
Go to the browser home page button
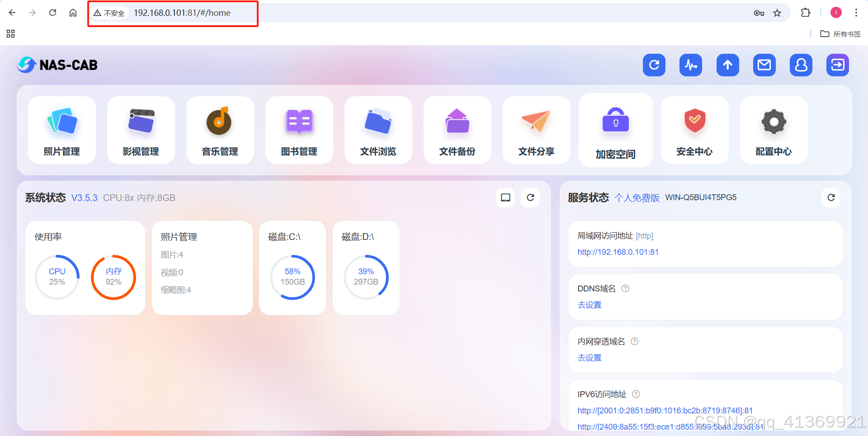coord(73,13)
